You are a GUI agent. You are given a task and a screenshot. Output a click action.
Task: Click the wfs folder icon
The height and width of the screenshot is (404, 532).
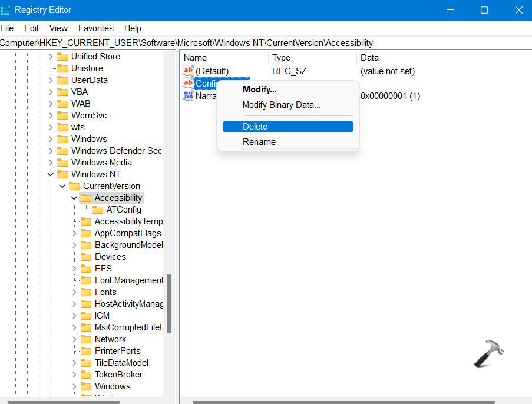(x=62, y=127)
